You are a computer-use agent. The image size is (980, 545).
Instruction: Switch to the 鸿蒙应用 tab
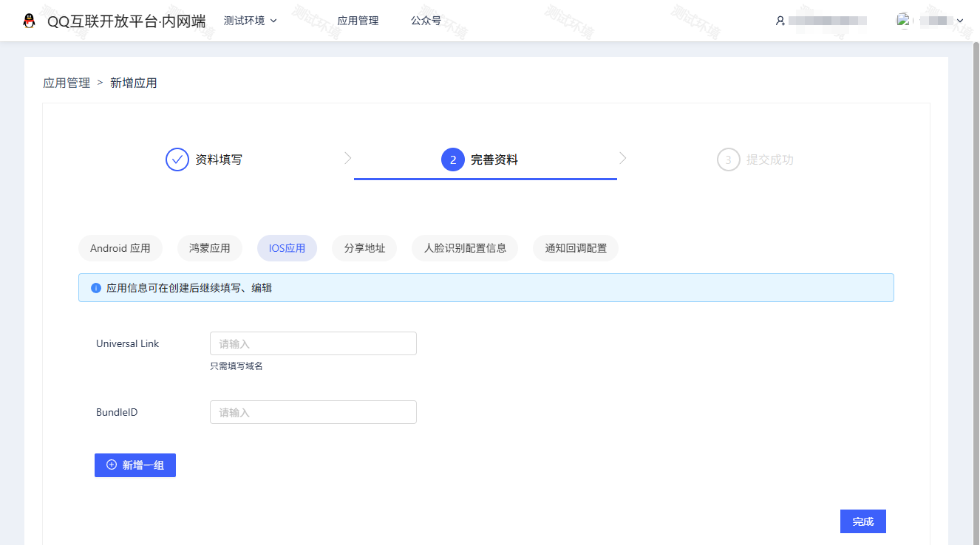tap(210, 248)
